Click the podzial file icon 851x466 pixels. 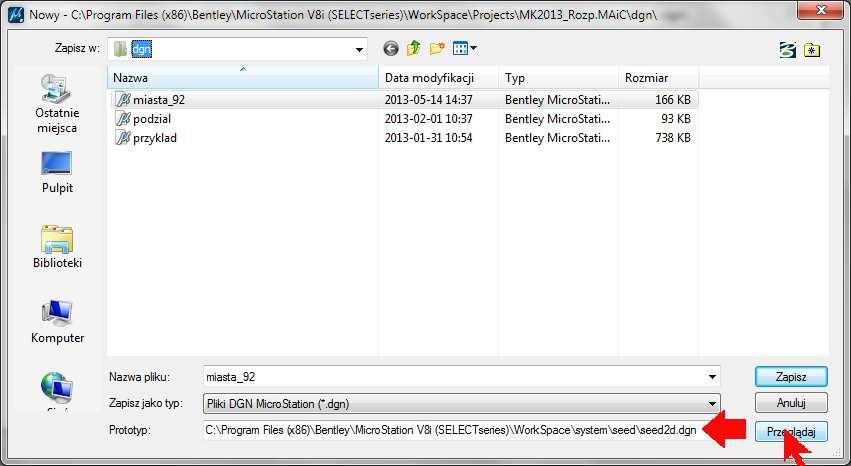(x=123, y=119)
